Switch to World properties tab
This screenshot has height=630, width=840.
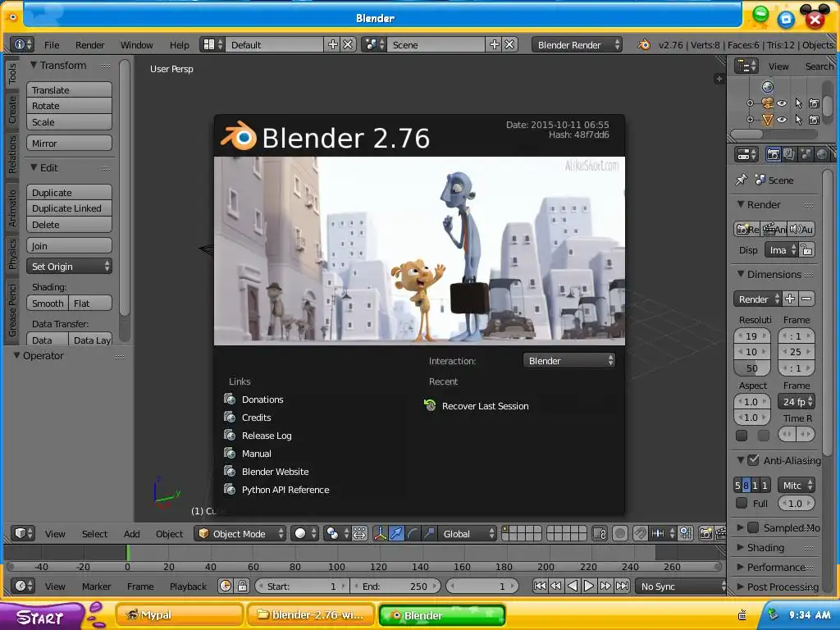coord(821,155)
